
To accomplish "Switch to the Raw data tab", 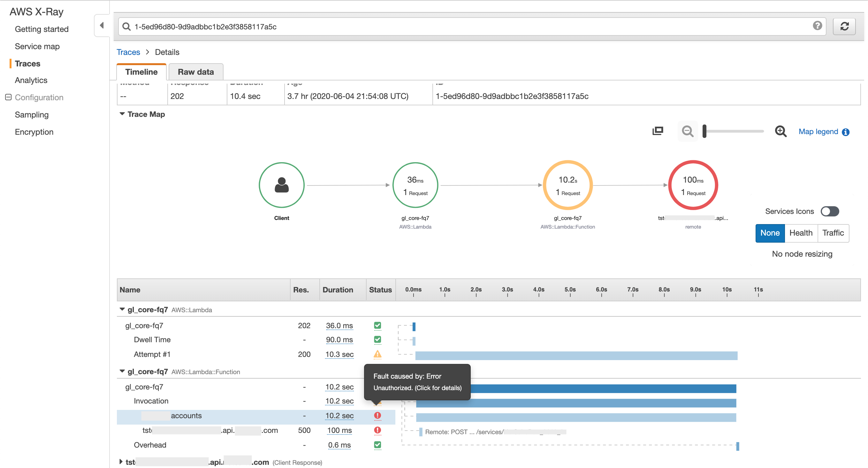I will pos(196,72).
